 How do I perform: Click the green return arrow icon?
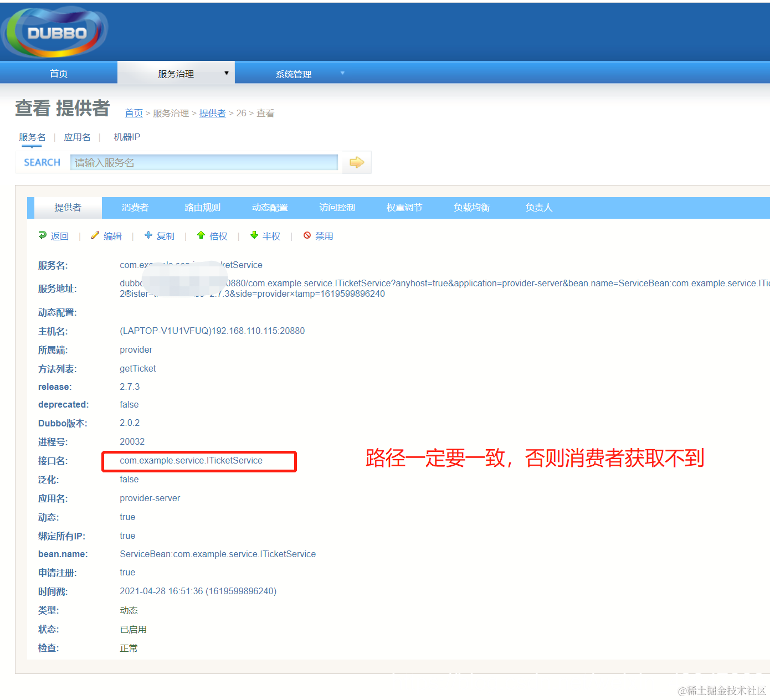[43, 235]
